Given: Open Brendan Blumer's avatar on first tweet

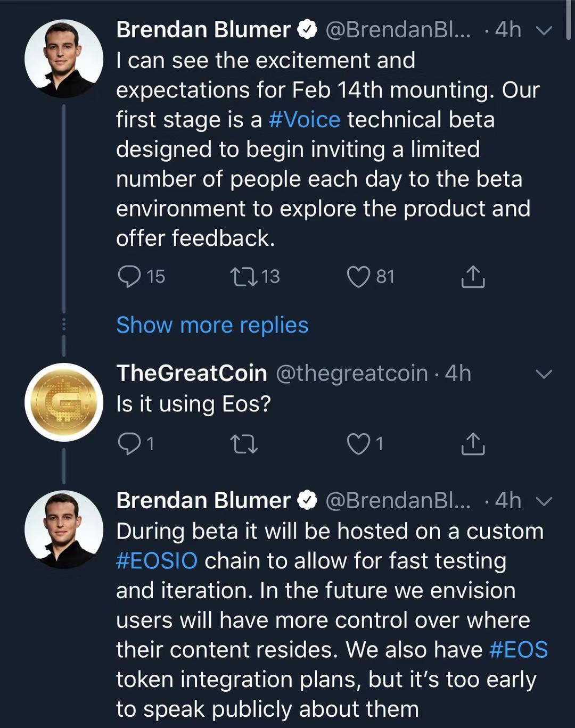Looking at the screenshot, I should (x=64, y=59).
